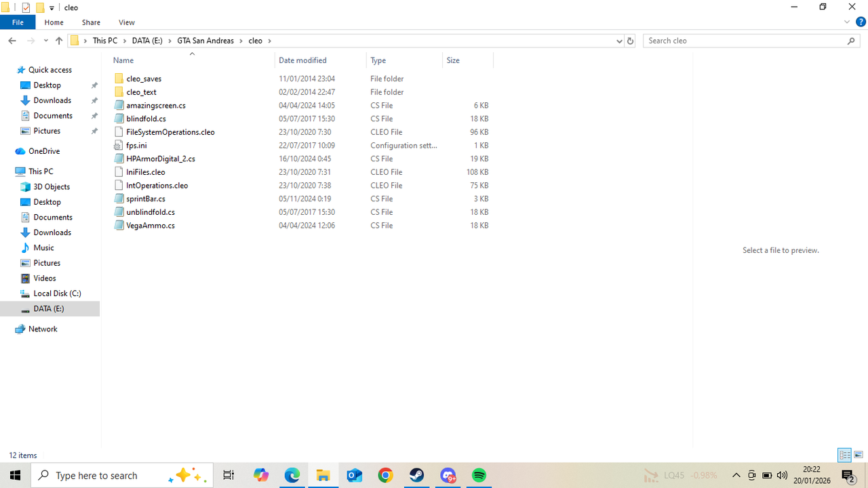Select Quick access in the navigation pane

coord(50,70)
